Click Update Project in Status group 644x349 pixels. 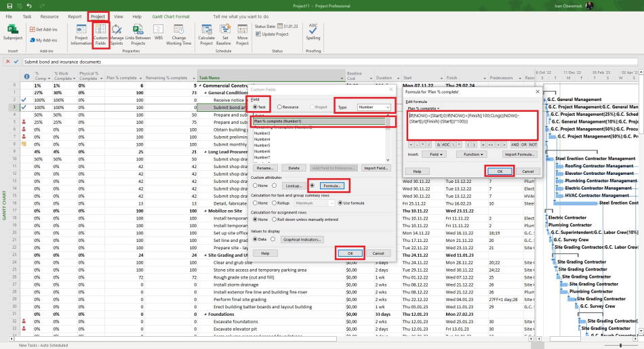pyautogui.click(x=272, y=34)
